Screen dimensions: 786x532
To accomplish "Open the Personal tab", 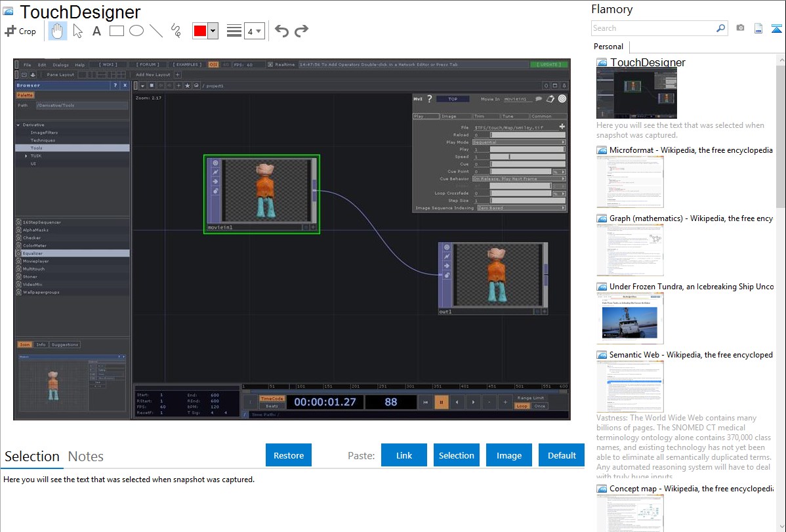I will (608, 47).
